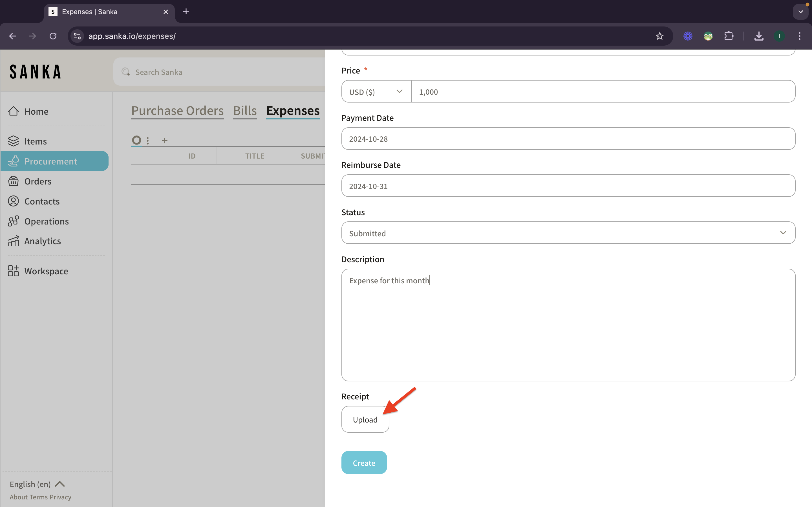Switch to Purchase Orders tab
Image resolution: width=812 pixels, height=507 pixels.
tap(177, 111)
